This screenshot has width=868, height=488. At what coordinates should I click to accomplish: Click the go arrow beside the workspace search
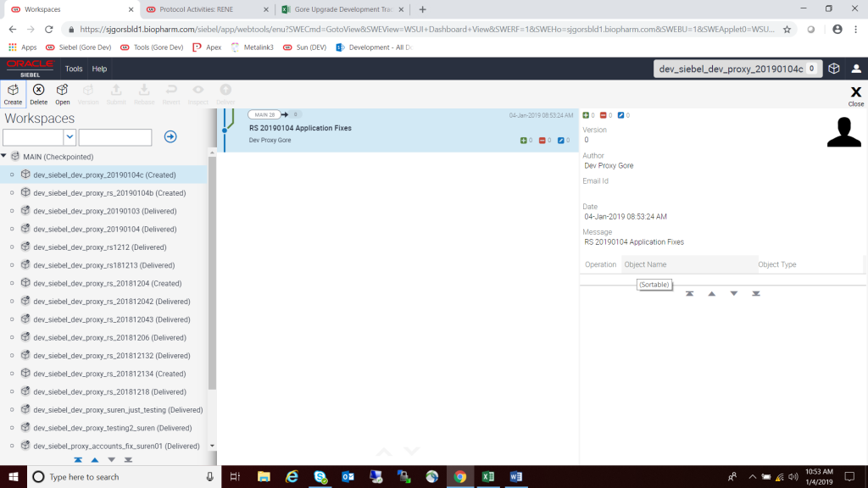[x=170, y=136]
